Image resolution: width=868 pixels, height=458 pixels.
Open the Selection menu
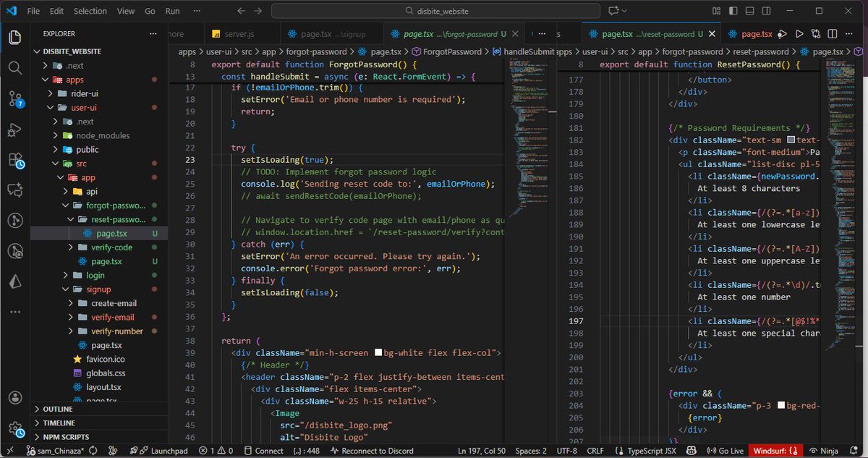(90, 11)
